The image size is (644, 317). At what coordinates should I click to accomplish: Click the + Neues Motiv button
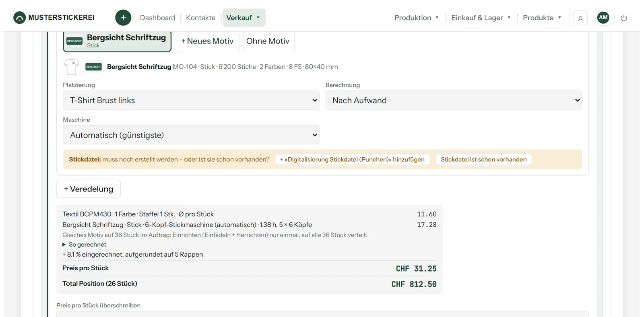[207, 41]
